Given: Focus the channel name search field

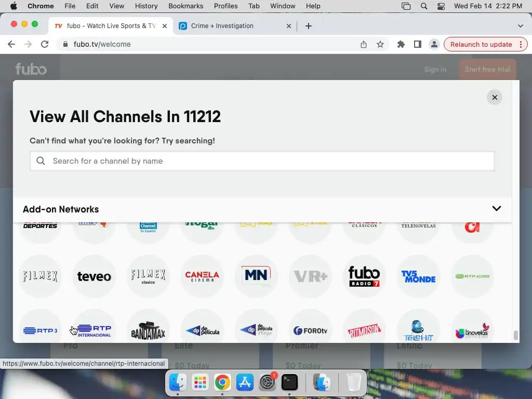Looking at the screenshot, I should pyautogui.click(x=262, y=161).
